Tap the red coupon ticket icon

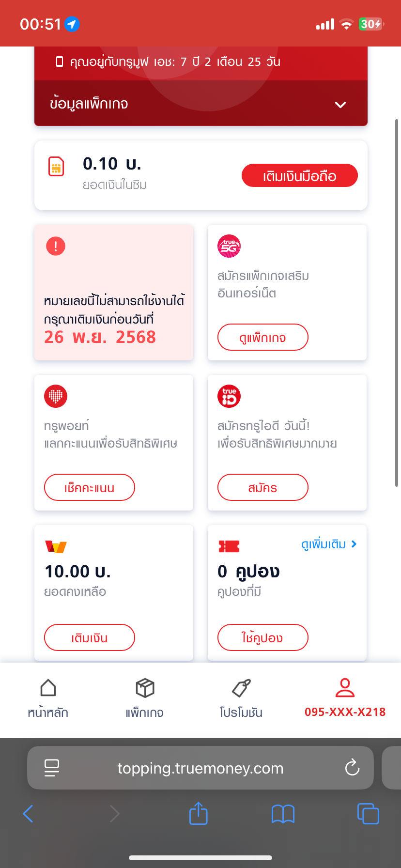[229, 547]
